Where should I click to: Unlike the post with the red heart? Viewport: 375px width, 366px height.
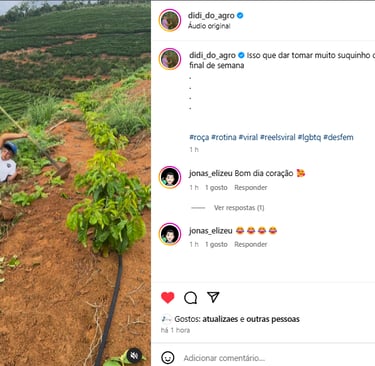(168, 297)
